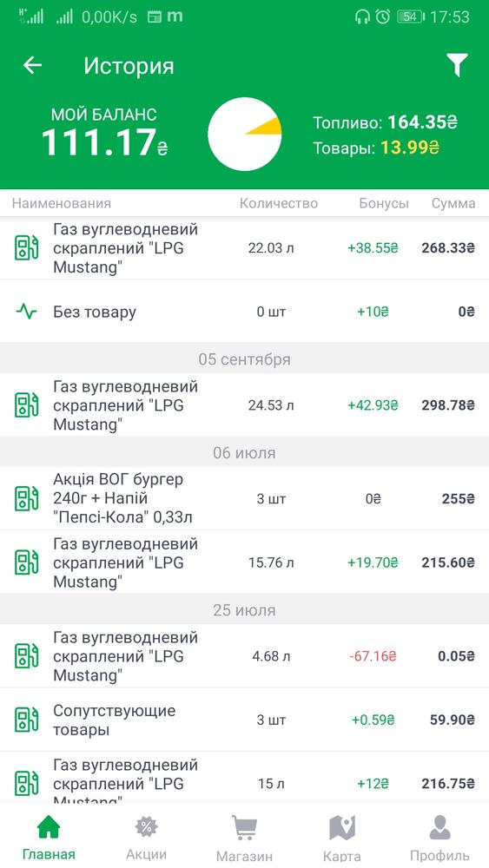Open Акции percent badge icon

(x=146, y=827)
